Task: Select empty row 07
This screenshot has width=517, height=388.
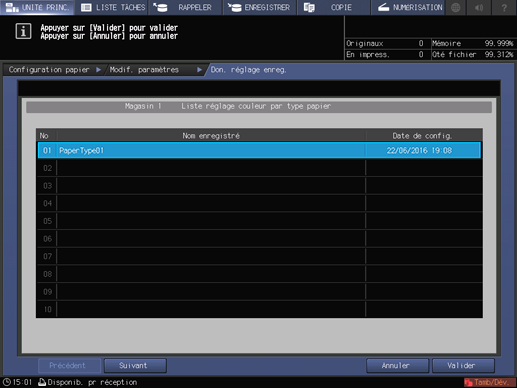Action: (x=259, y=256)
